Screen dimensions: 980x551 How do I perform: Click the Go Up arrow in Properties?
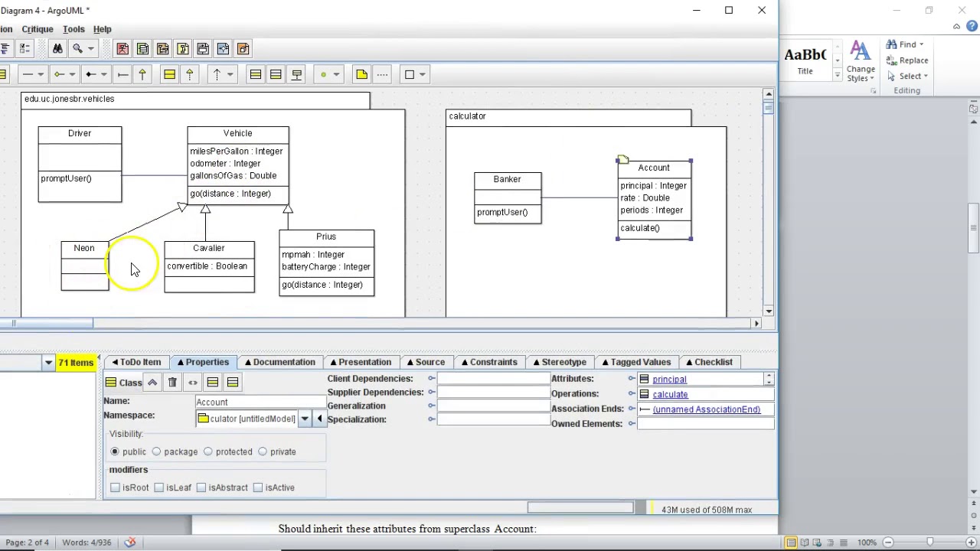(152, 383)
